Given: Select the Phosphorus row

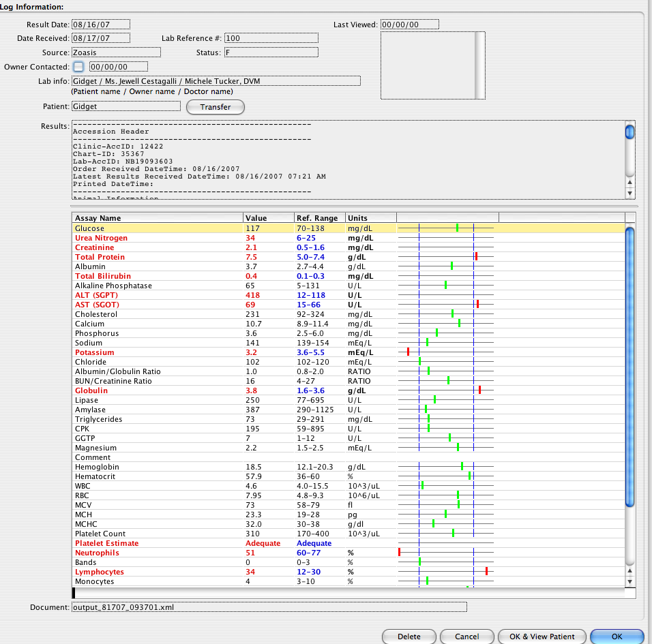Looking at the screenshot, I should click(x=349, y=333).
